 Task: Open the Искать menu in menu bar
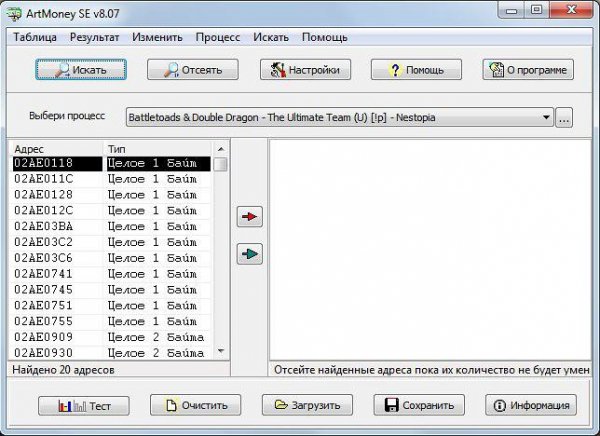(271, 37)
